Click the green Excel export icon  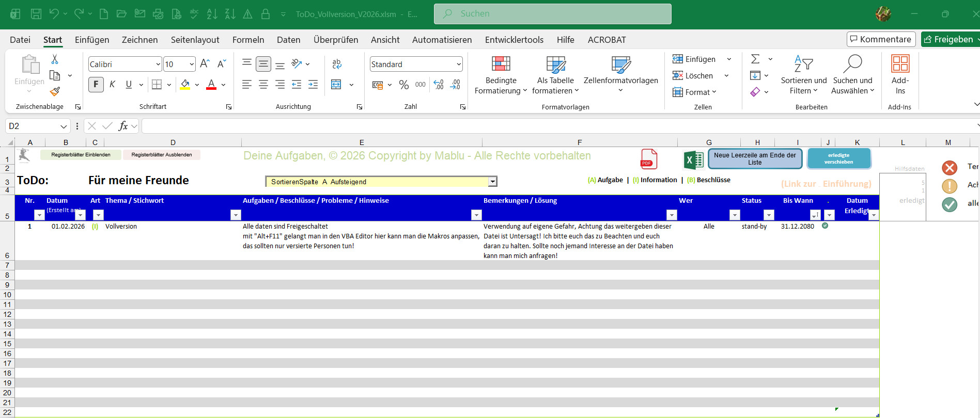[x=693, y=160]
